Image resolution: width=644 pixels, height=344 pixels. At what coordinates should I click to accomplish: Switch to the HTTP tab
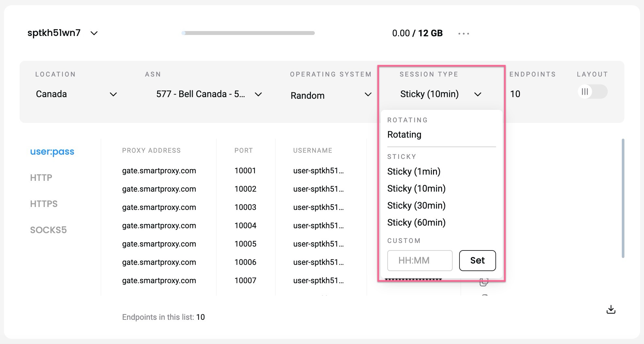click(41, 178)
